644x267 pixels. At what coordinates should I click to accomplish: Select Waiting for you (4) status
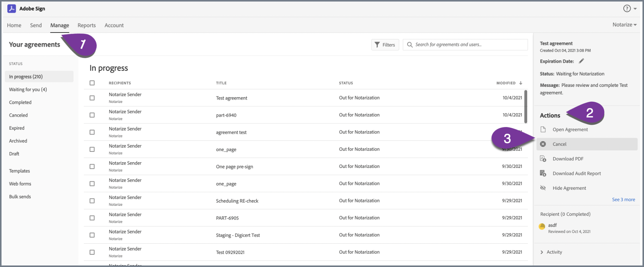(x=28, y=90)
